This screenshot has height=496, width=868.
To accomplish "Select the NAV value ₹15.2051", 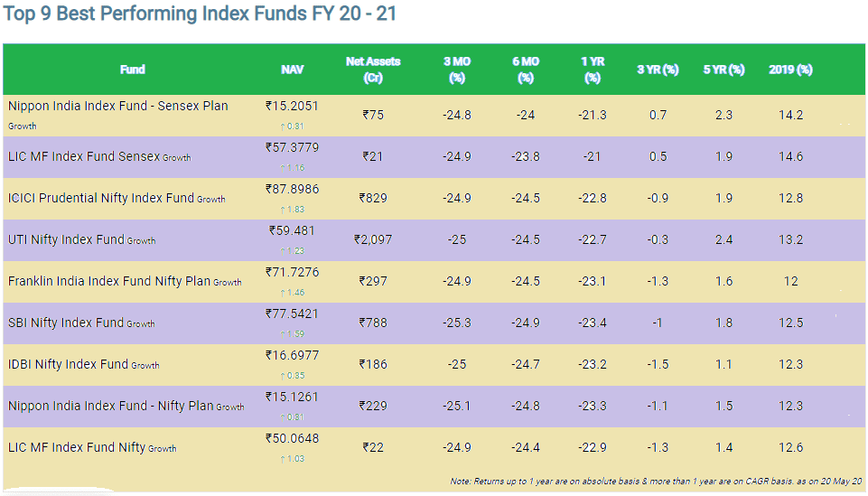I will (x=293, y=107).
